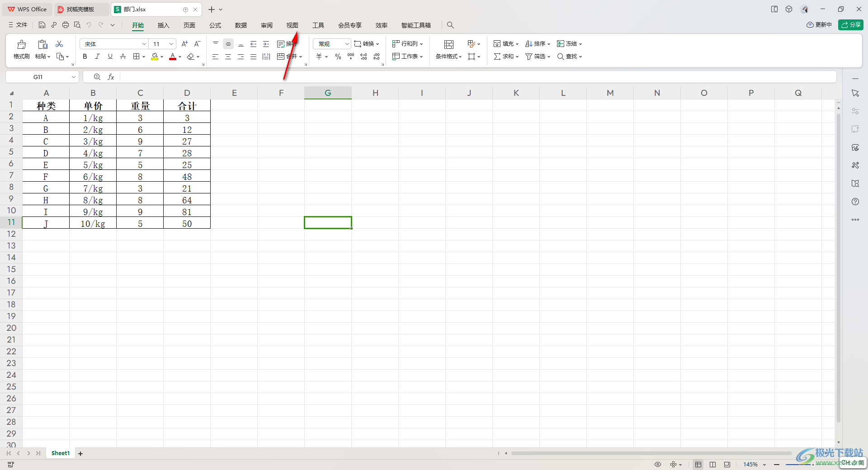Screen dimensions: 868x470
Task: Toggle horizontal center alignment
Action: click(x=228, y=56)
